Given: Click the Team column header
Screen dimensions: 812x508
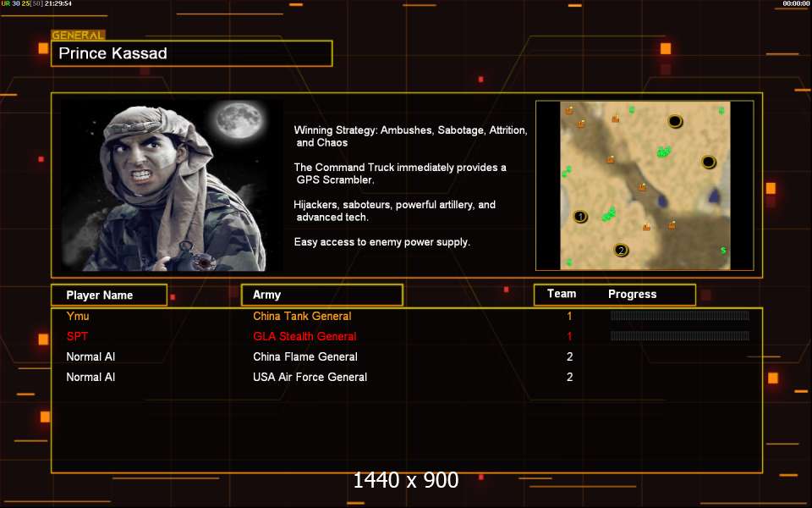Looking at the screenshot, I should [x=562, y=294].
